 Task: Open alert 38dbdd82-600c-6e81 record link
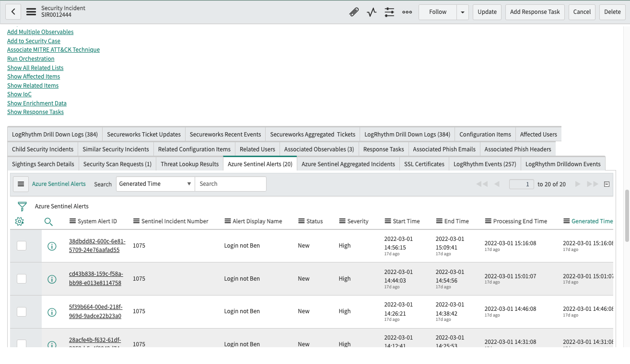click(97, 246)
